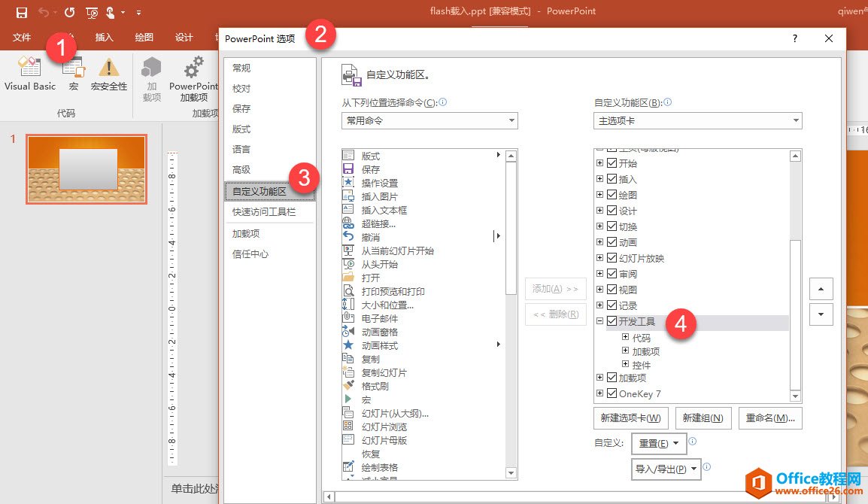Toggle the 幻灯片放映 tab checkbox
Image resolution: width=868 pixels, height=504 pixels.
point(612,257)
